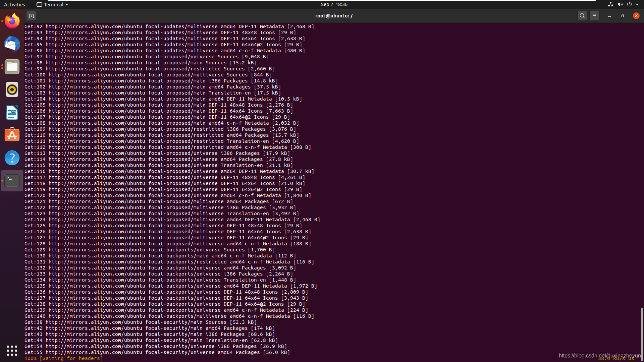The image size is (644, 362).
Task: Click the Get:129 focal-backports/universe Sources line
Action: pyautogui.click(x=150, y=250)
